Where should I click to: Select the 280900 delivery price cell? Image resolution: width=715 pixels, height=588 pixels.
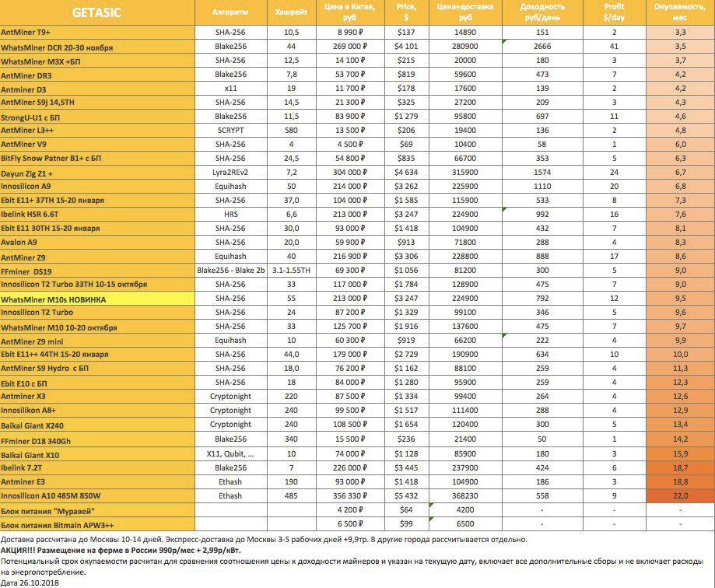(x=465, y=47)
